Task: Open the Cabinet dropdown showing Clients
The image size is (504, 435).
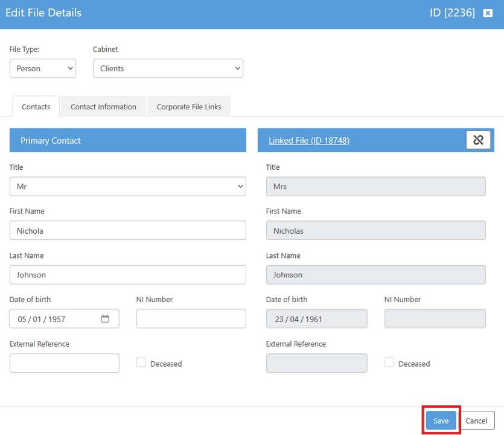Action: (x=168, y=68)
